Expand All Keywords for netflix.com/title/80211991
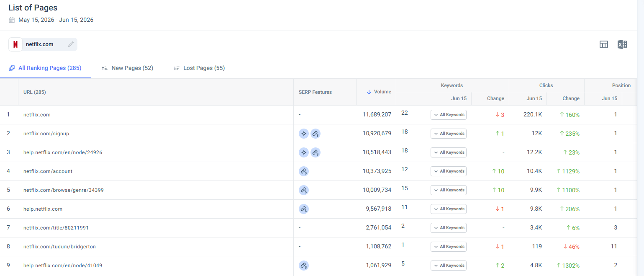Screen dimensions: 644x276 tap(449, 228)
